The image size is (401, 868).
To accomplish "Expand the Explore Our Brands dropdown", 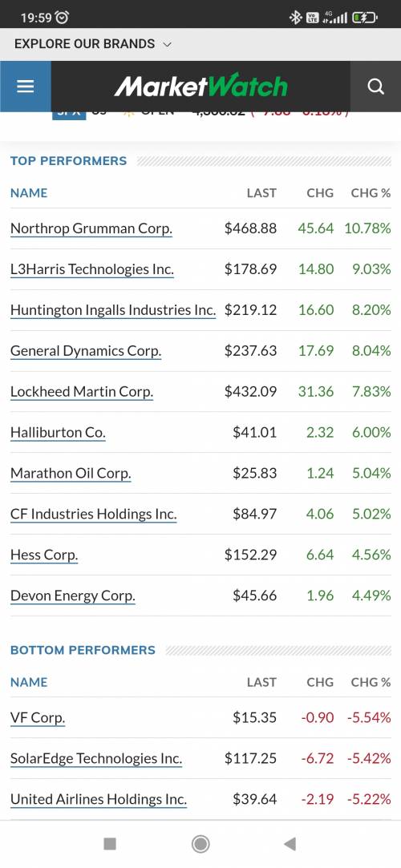I will pyautogui.click(x=93, y=44).
